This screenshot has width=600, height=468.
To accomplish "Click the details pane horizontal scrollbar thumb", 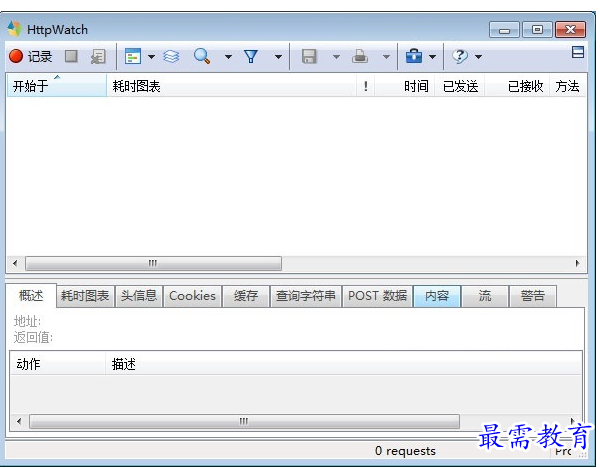I will coord(244,421).
